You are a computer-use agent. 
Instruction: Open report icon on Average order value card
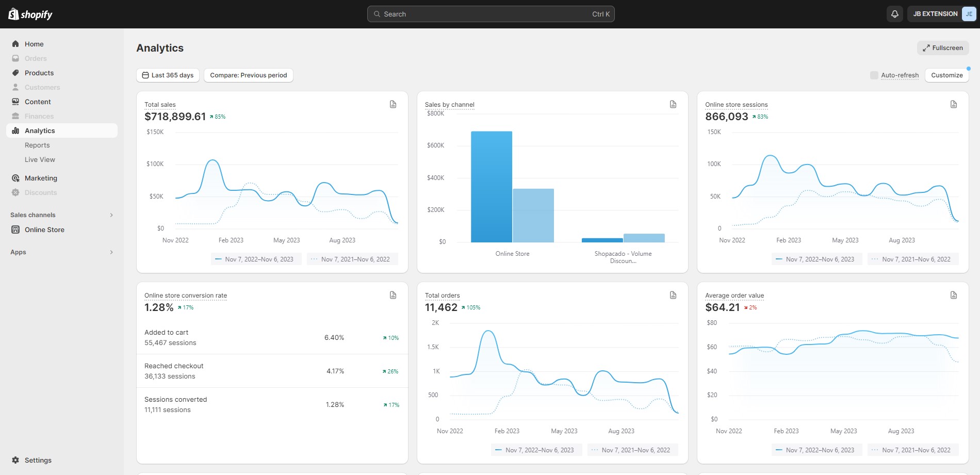(954, 295)
